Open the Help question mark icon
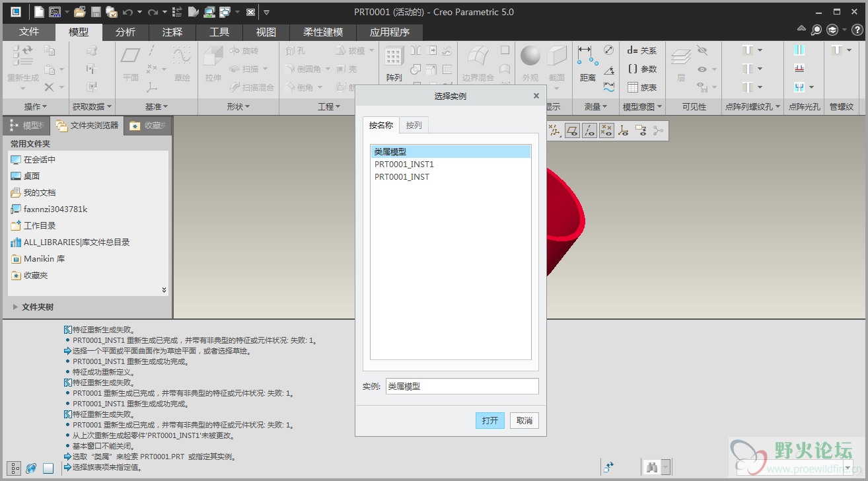Viewport: 868px width, 481px height. 856,30
